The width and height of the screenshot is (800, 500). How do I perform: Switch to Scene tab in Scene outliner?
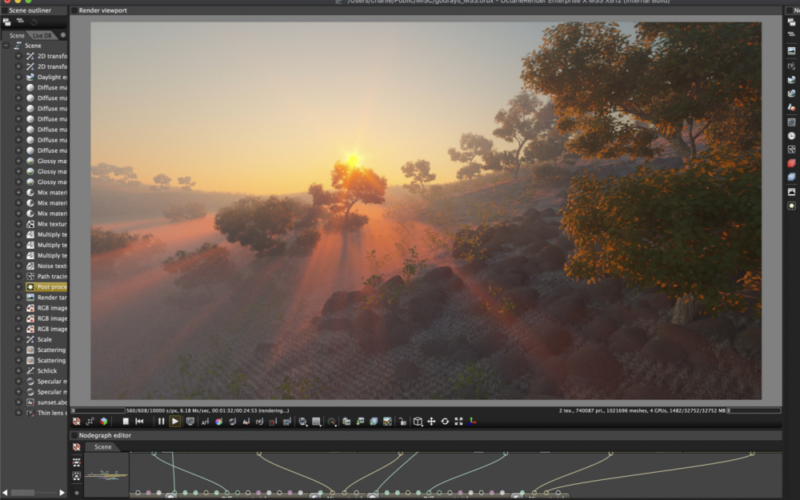16,35
